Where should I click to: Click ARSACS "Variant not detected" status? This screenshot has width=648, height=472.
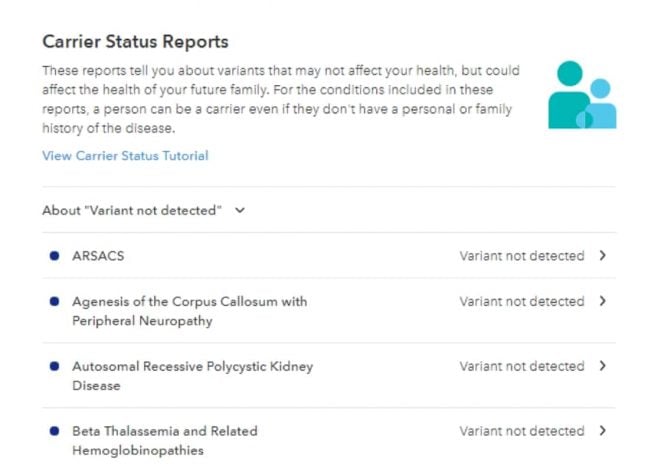(521, 255)
